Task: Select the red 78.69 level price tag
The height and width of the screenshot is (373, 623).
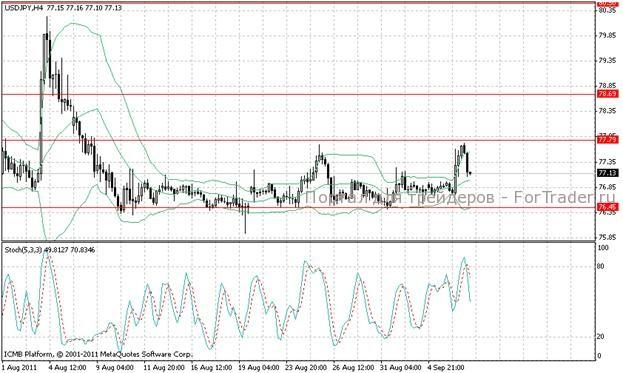Action: coord(608,94)
